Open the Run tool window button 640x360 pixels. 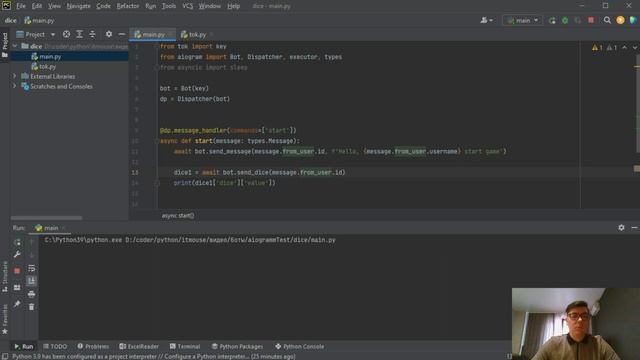pyautogui.click(x=24, y=347)
